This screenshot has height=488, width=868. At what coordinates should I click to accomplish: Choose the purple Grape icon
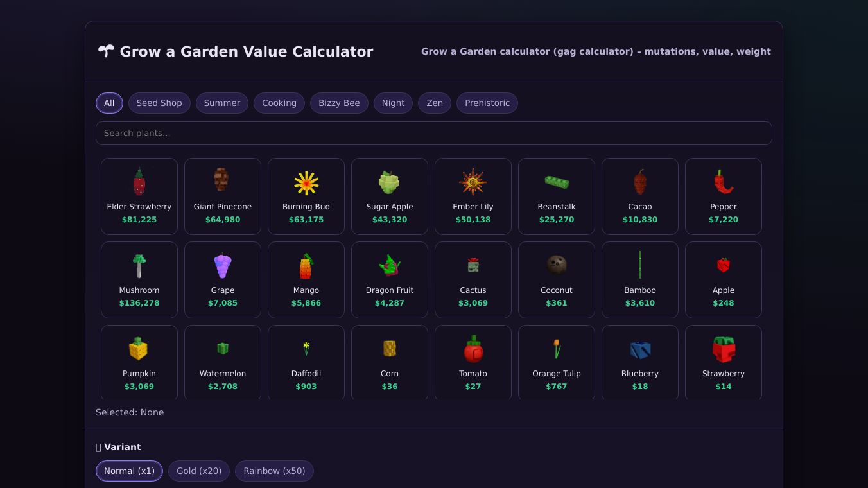[223, 266]
